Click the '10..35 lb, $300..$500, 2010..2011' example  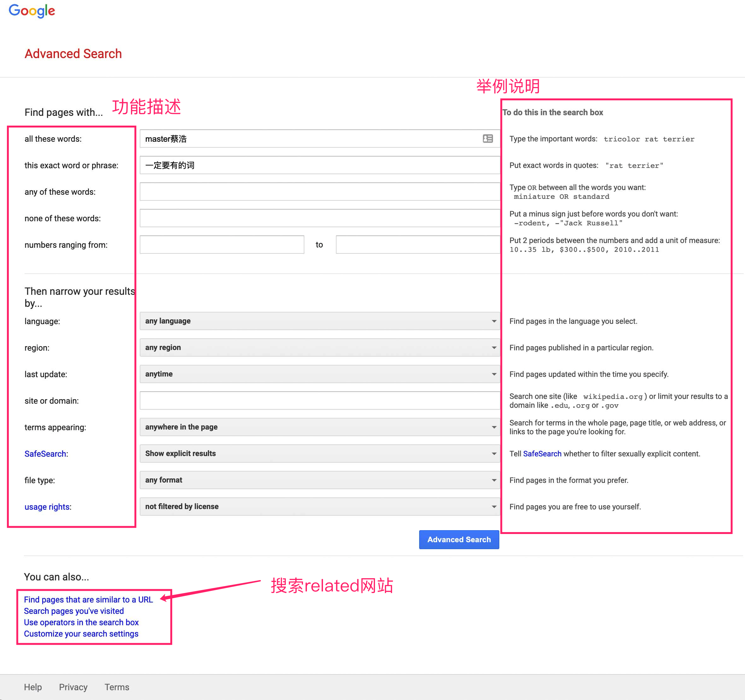pyautogui.click(x=584, y=250)
